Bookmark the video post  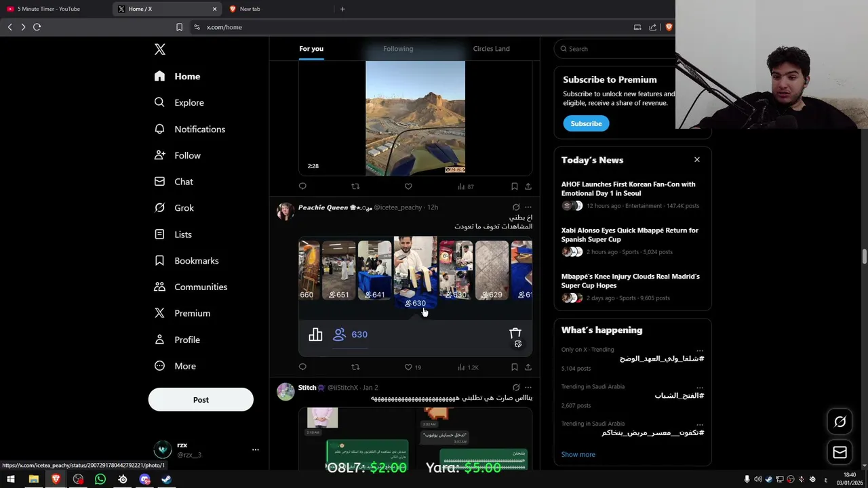coord(514,186)
